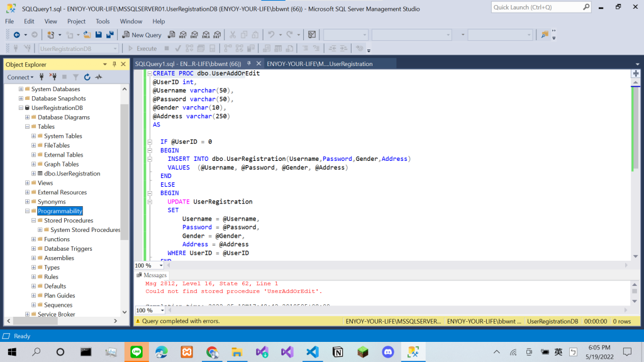Click the Messages results tab
Viewport: 644px width, 362px height.
(x=152, y=275)
